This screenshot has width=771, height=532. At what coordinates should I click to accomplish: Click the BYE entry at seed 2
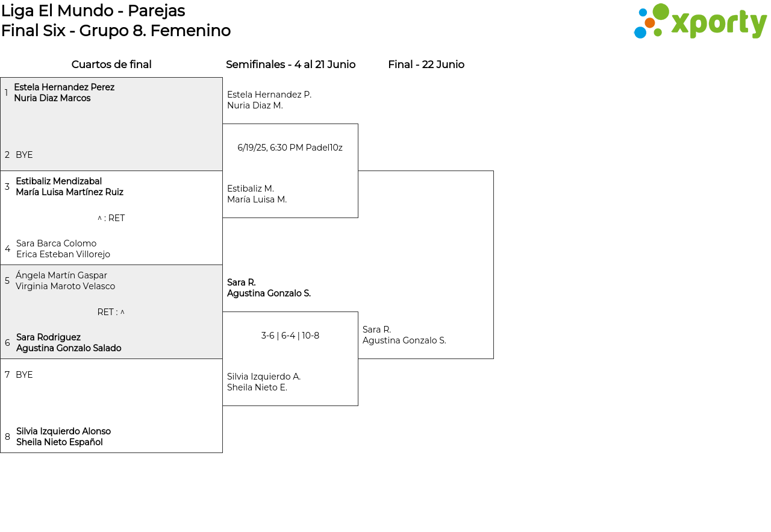coord(24,155)
